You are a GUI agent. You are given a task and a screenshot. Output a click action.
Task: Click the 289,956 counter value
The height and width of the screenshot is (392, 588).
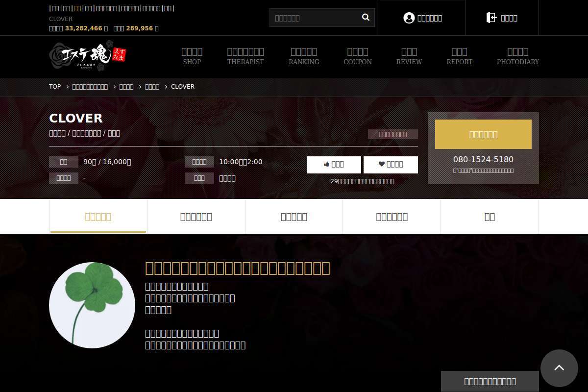pos(140,28)
